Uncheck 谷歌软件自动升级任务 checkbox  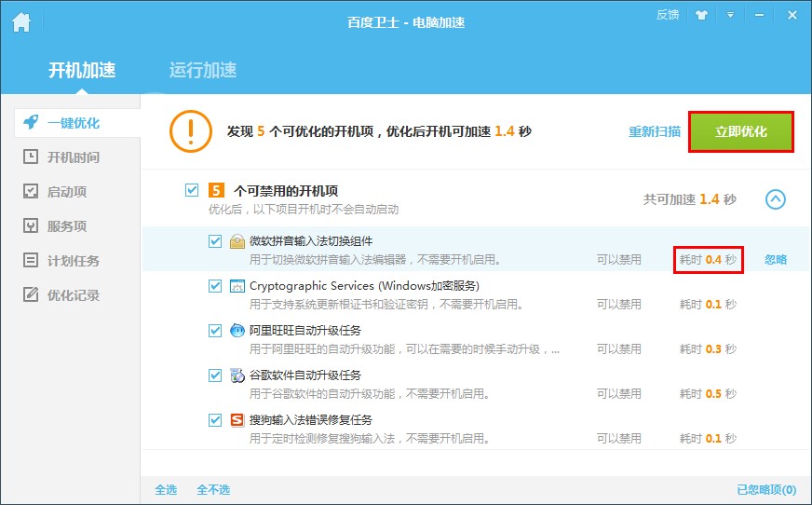(216, 375)
